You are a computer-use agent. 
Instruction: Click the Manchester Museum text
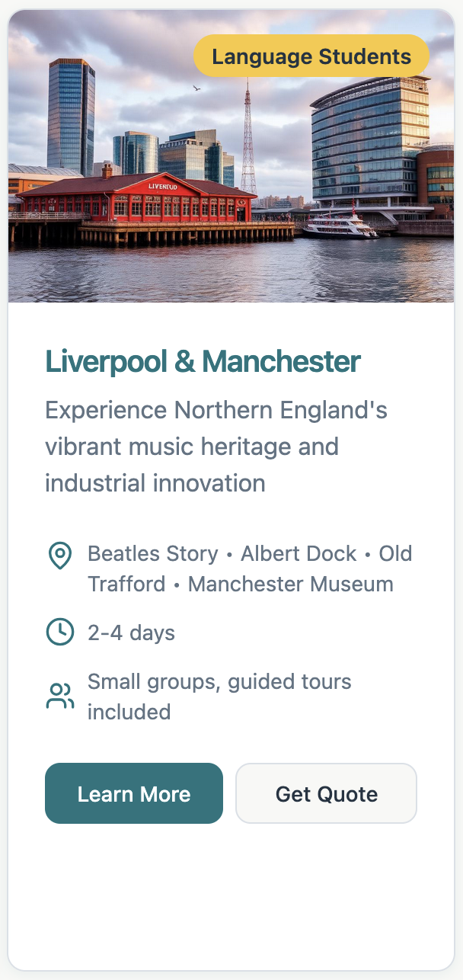click(x=290, y=584)
